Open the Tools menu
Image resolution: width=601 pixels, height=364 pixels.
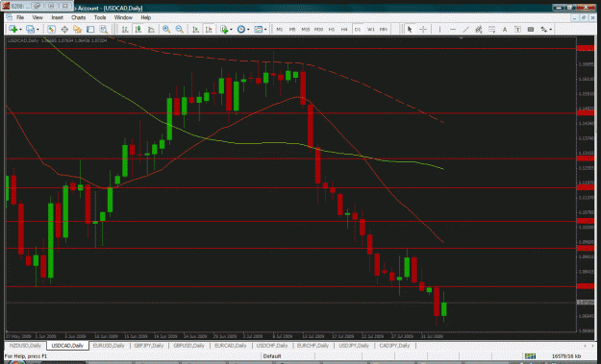coord(100,17)
